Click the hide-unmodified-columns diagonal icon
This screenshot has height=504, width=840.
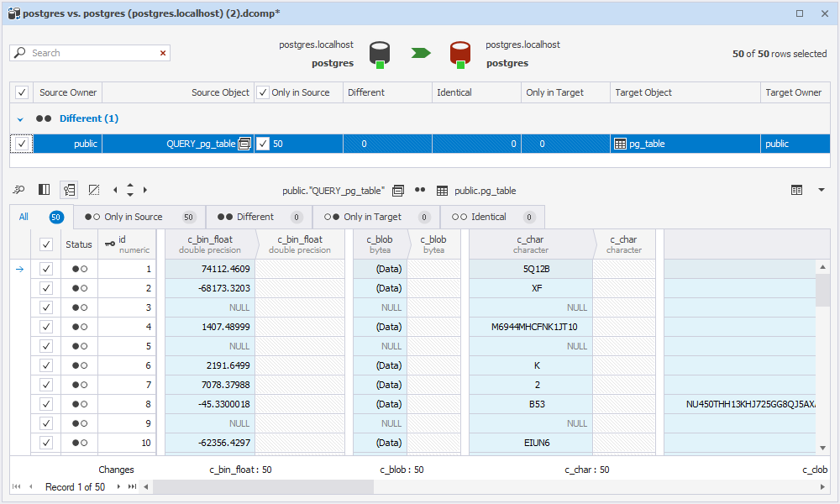tap(94, 190)
